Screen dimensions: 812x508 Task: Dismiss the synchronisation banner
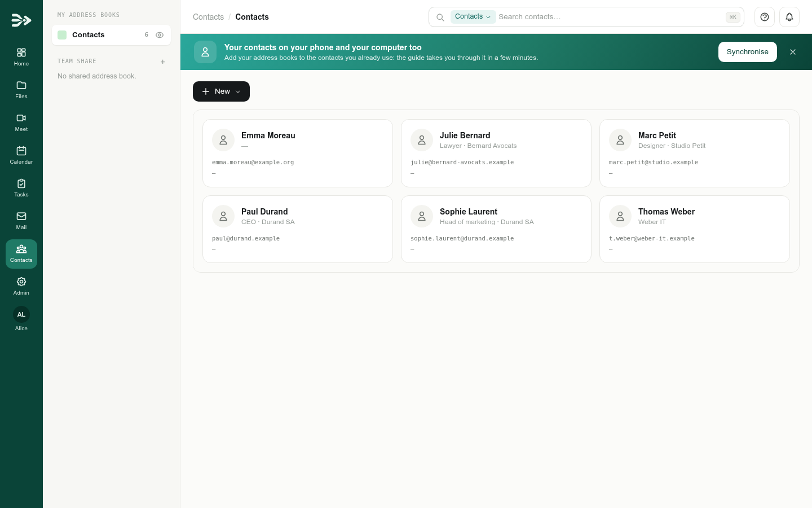793,52
